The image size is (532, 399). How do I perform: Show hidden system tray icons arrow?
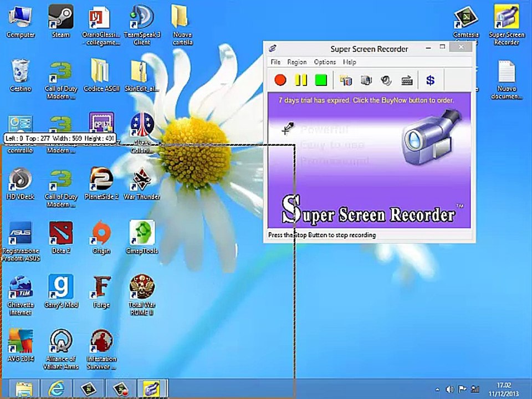click(x=438, y=390)
